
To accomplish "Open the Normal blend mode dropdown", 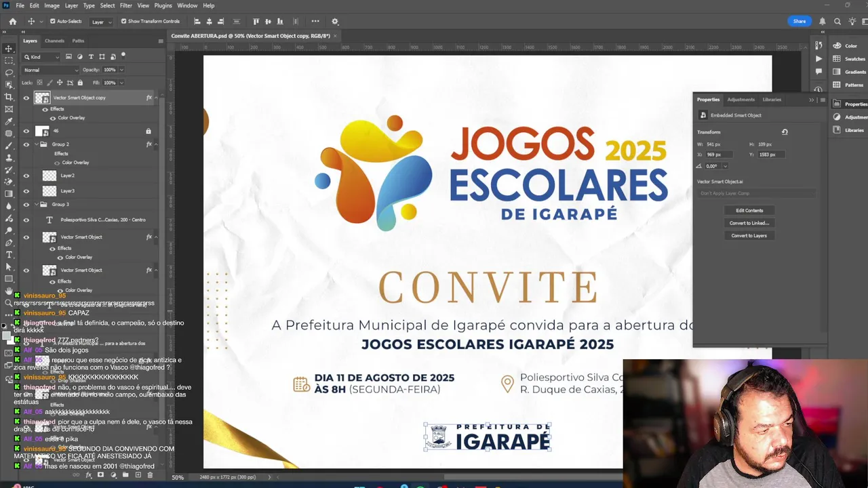I will coord(52,70).
